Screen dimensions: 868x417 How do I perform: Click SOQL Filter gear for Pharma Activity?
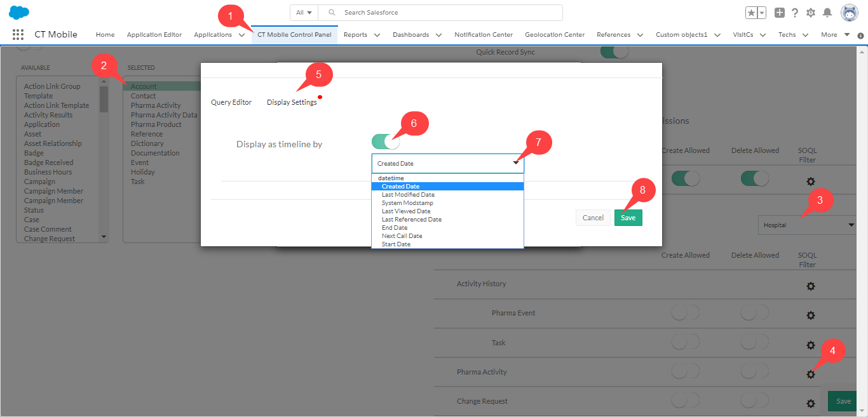click(x=810, y=374)
